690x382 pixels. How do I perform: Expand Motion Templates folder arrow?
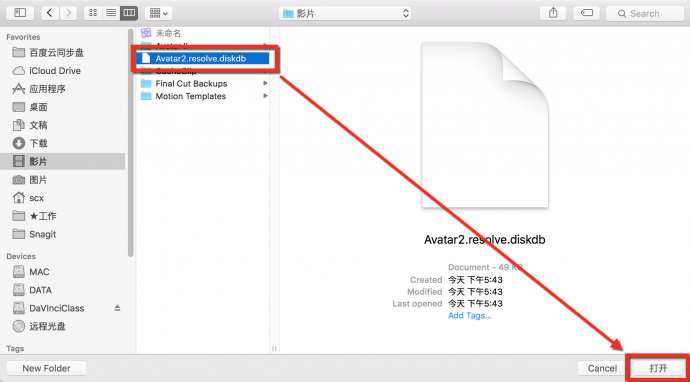[x=265, y=96]
